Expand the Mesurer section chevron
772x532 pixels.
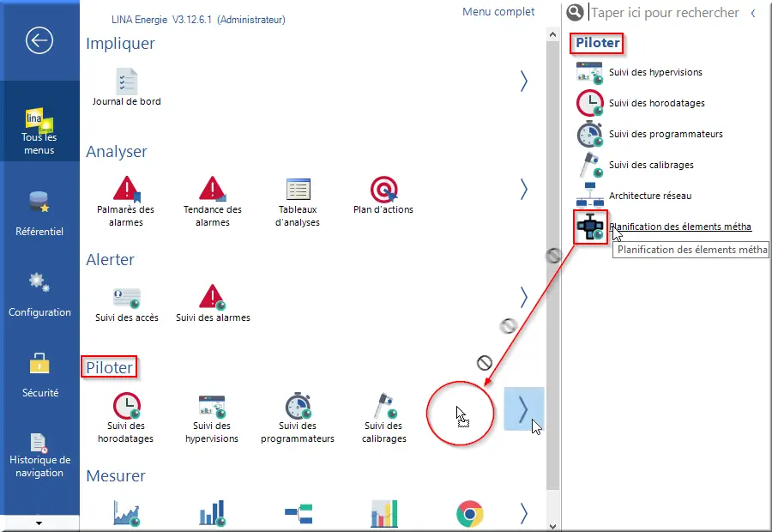click(524, 513)
